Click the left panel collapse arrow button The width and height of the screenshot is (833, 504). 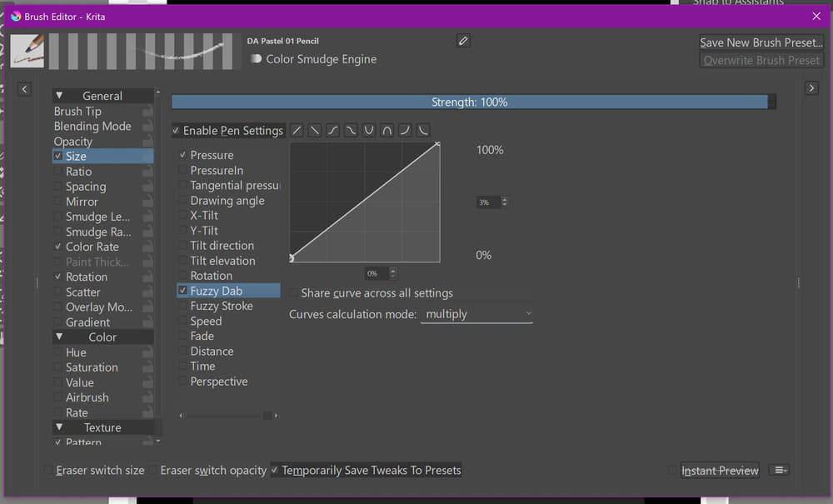coord(24,89)
